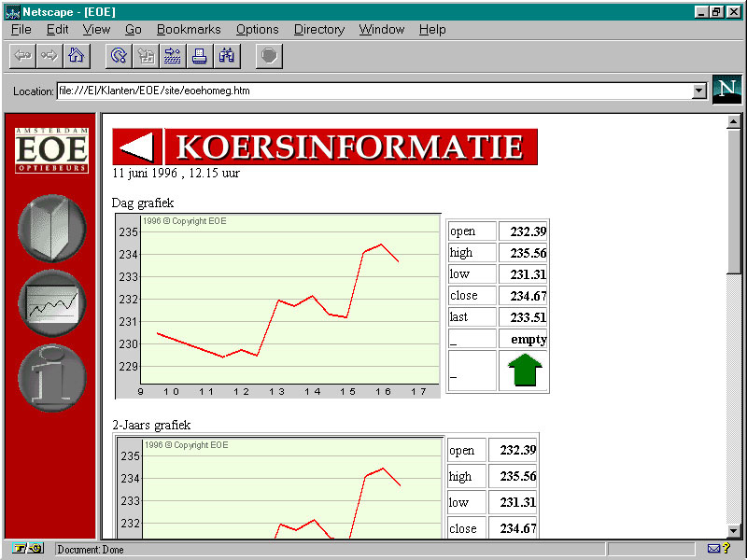Open the Bookmarks menu

click(189, 30)
